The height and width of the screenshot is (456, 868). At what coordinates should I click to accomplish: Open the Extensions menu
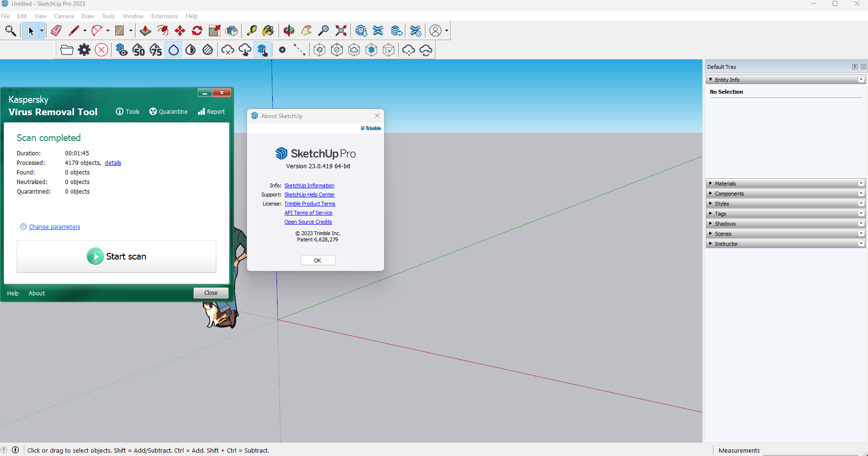[x=165, y=16]
